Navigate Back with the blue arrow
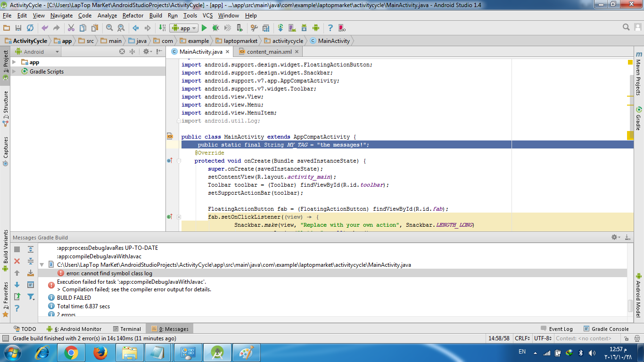Screen dimensions: 644x362 click(x=136, y=28)
